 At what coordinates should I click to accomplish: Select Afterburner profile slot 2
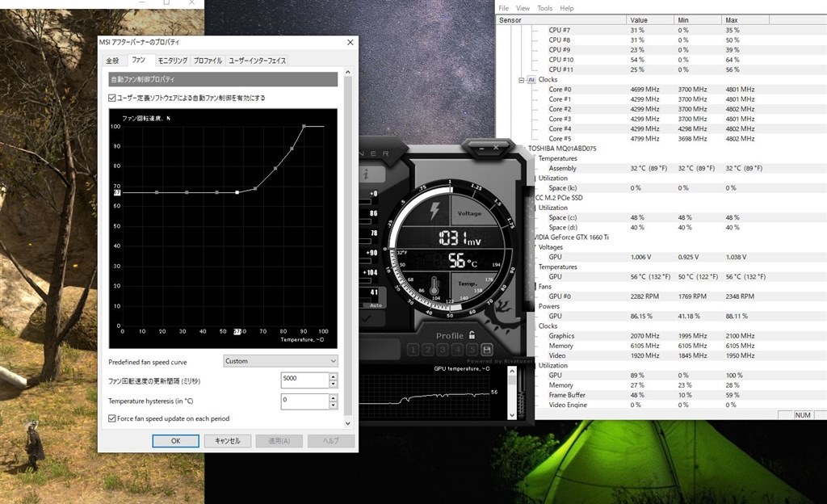[428, 350]
